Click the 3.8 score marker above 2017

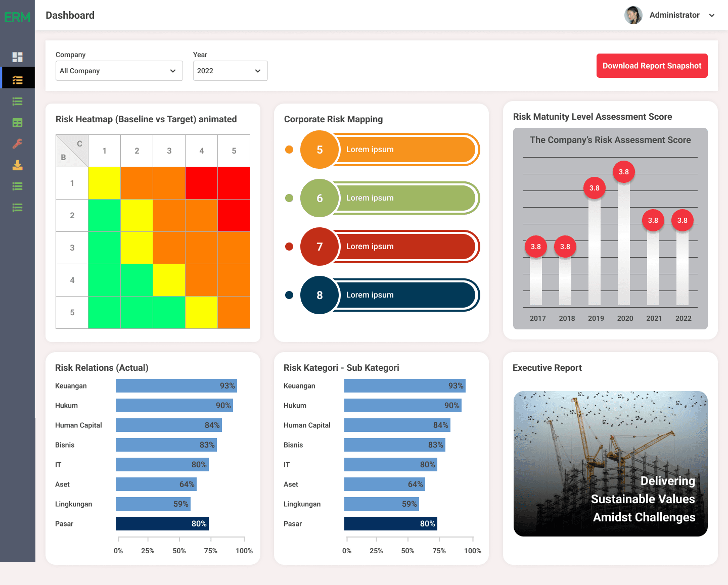[x=536, y=247]
